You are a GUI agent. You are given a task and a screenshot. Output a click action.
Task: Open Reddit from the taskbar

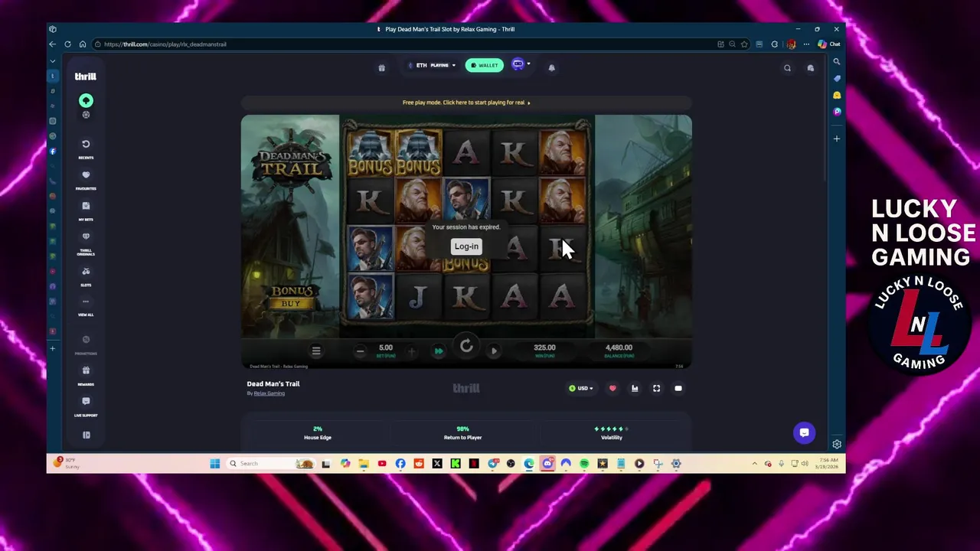[419, 464]
